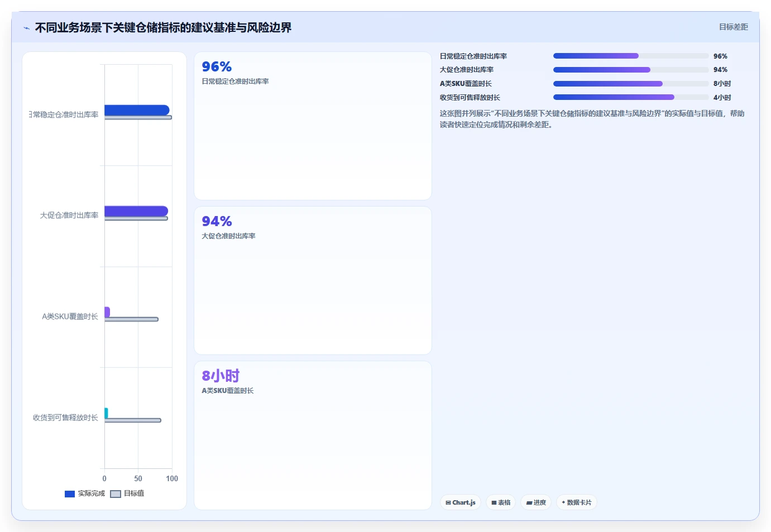
Task: Click the gray target bar for 收货到可售释放时长
Action: coord(133,420)
